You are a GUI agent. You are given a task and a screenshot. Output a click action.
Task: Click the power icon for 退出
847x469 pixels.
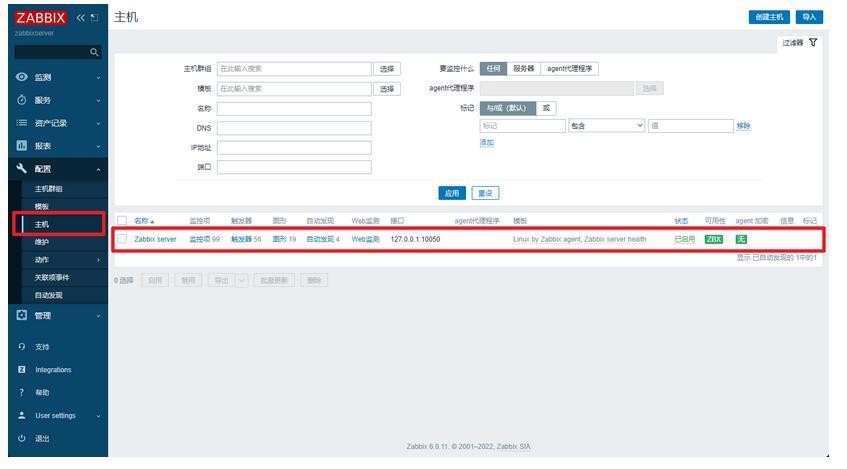[x=22, y=438]
